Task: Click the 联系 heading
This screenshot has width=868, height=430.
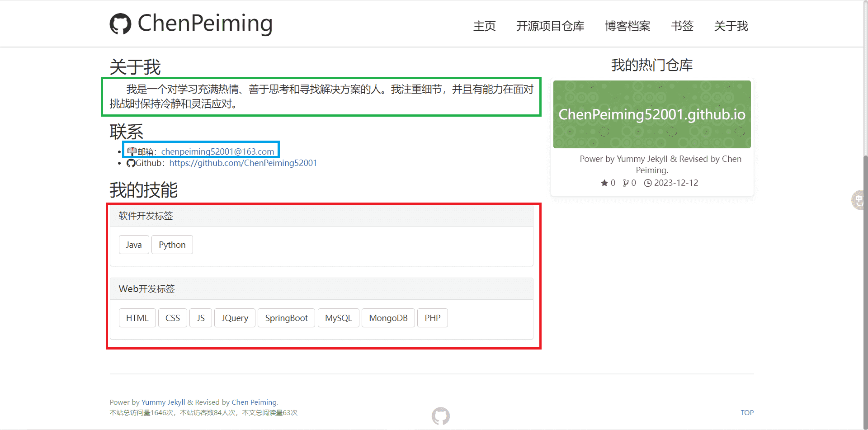Action: (127, 132)
